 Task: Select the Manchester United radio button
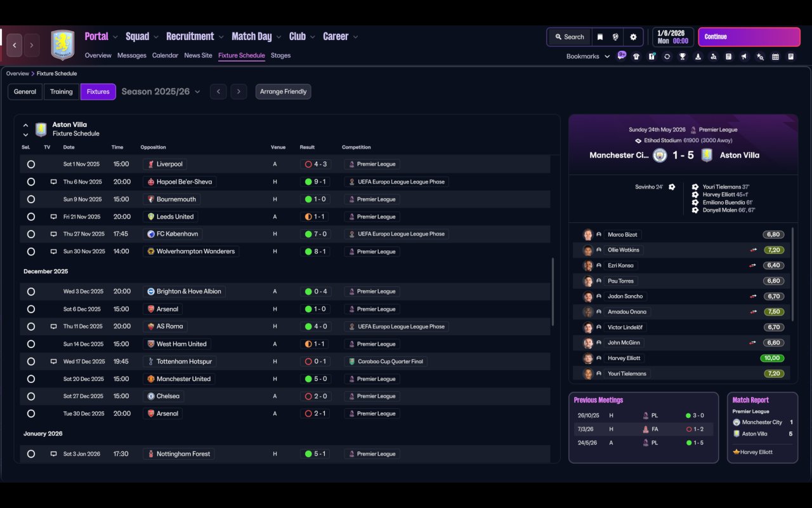click(x=31, y=379)
